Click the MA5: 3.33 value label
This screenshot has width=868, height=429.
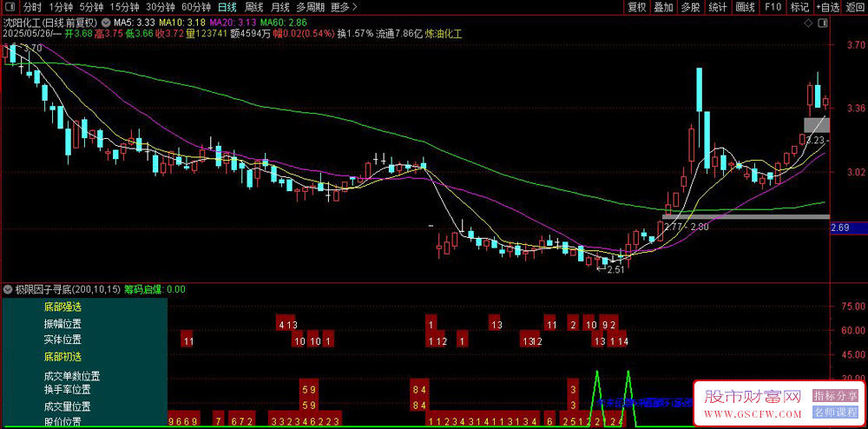134,23
